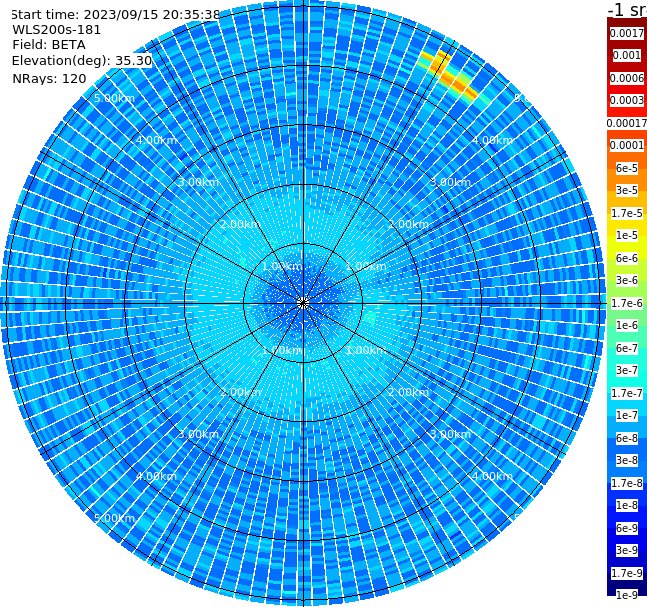The image size is (647, 607).
Task: Click the 1e-8 colorbar tick label
Action: pyautogui.click(x=627, y=505)
